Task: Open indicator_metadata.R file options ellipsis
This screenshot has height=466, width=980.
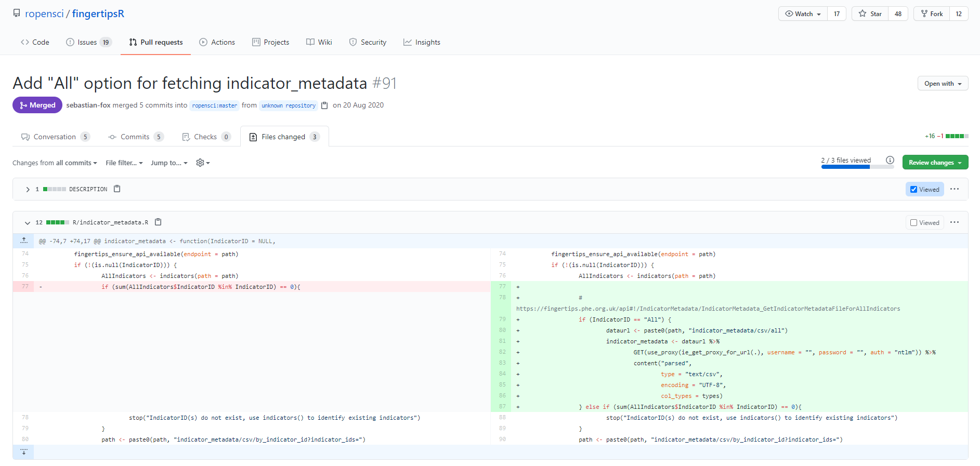Action: pos(955,222)
